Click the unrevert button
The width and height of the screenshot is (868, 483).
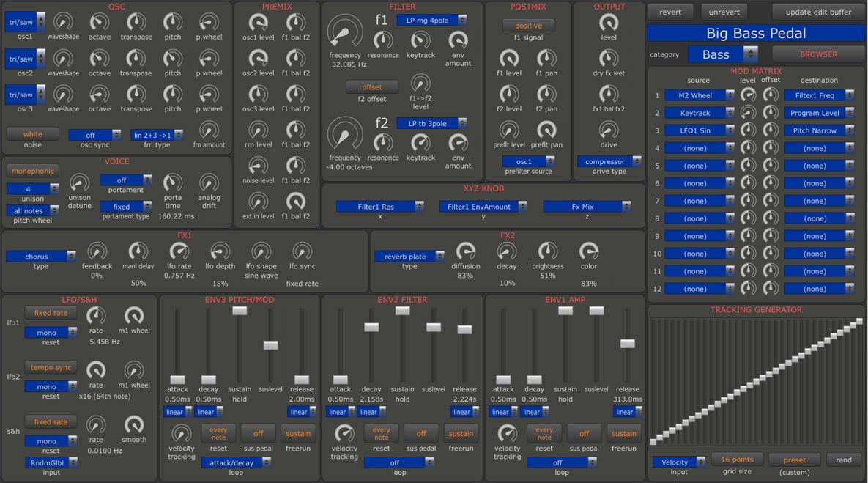tap(724, 12)
